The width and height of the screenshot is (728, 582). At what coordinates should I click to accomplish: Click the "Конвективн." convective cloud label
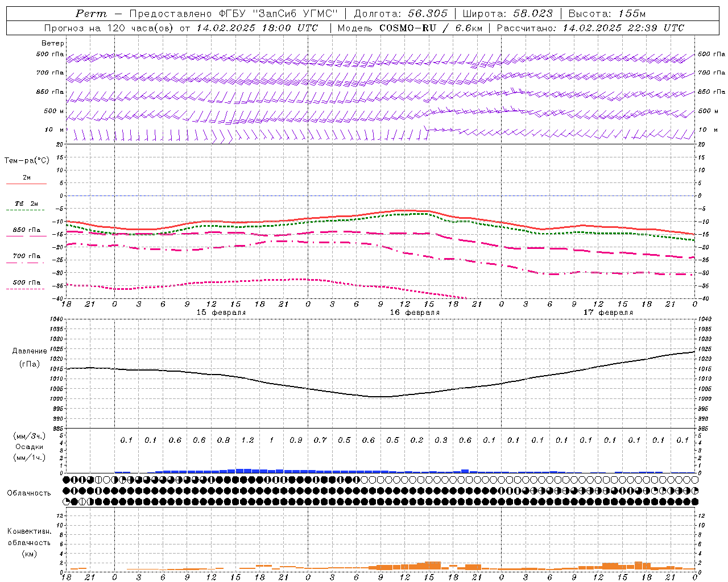point(29,531)
